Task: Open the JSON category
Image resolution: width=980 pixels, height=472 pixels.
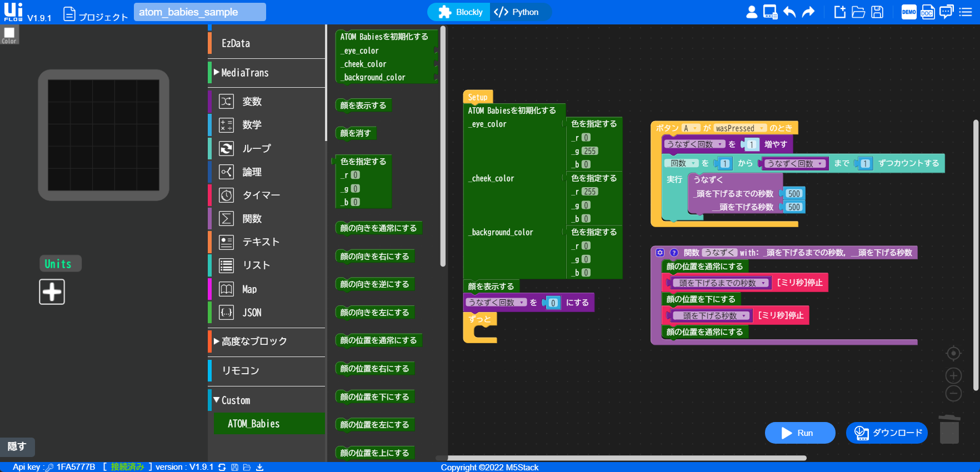Action: click(x=267, y=313)
